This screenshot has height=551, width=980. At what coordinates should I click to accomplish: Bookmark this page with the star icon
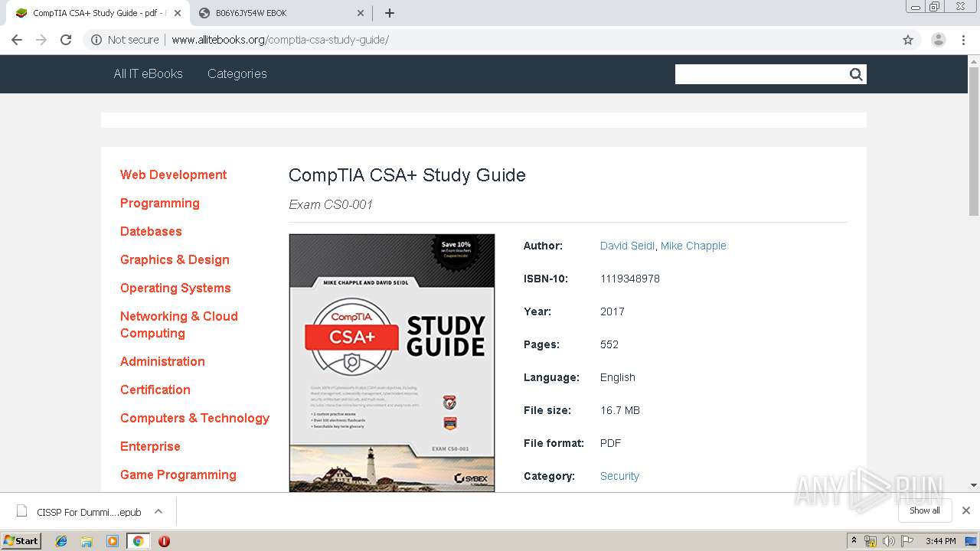point(908,40)
